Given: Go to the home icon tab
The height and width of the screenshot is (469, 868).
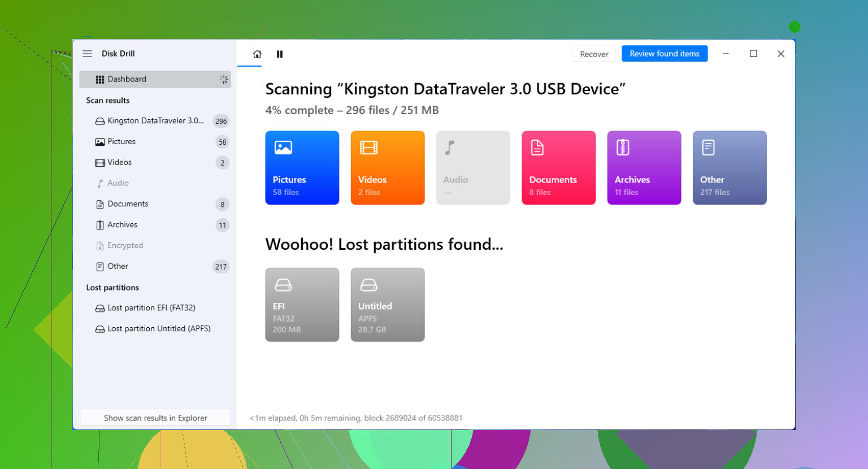Looking at the screenshot, I should click(x=257, y=54).
